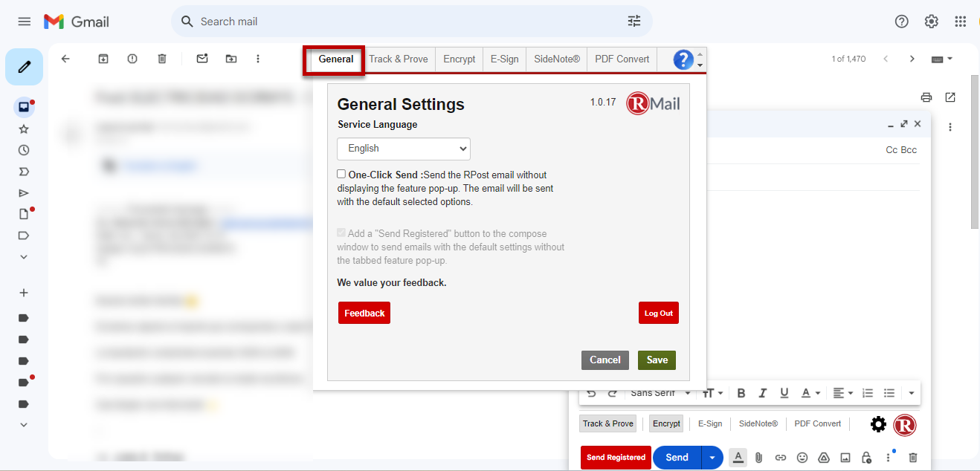Enable the One-Click Send checkbox
This screenshot has height=471, width=980.
pos(341,174)
